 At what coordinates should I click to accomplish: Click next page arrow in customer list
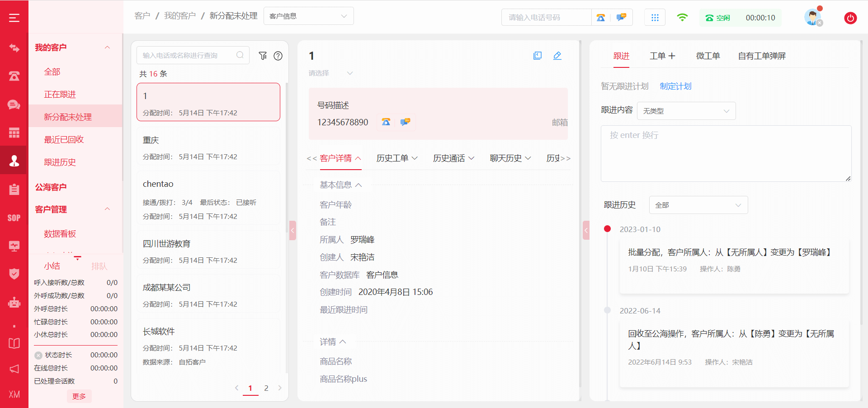tap(280, 388)
